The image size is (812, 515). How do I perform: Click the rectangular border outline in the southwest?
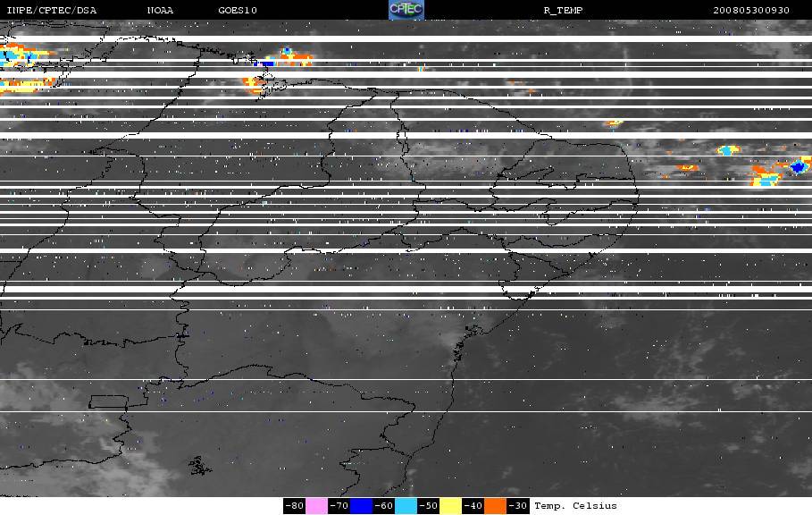[109, 401]
